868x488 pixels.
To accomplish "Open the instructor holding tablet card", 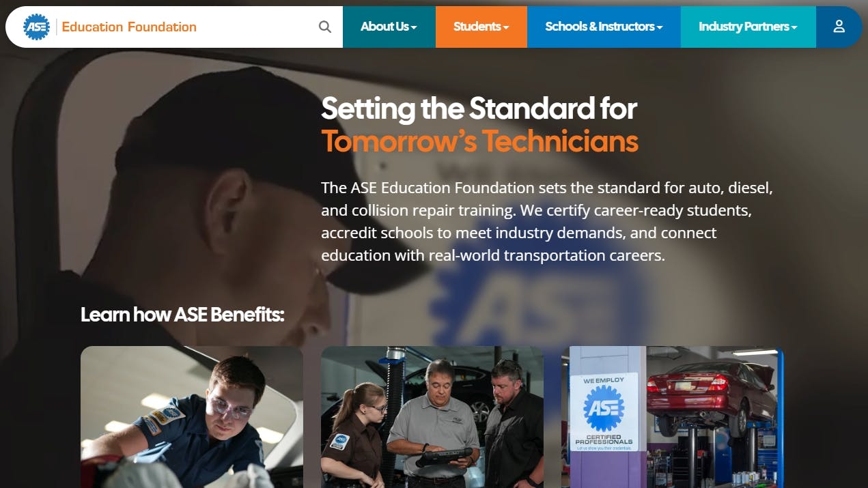I will point(432,417).
